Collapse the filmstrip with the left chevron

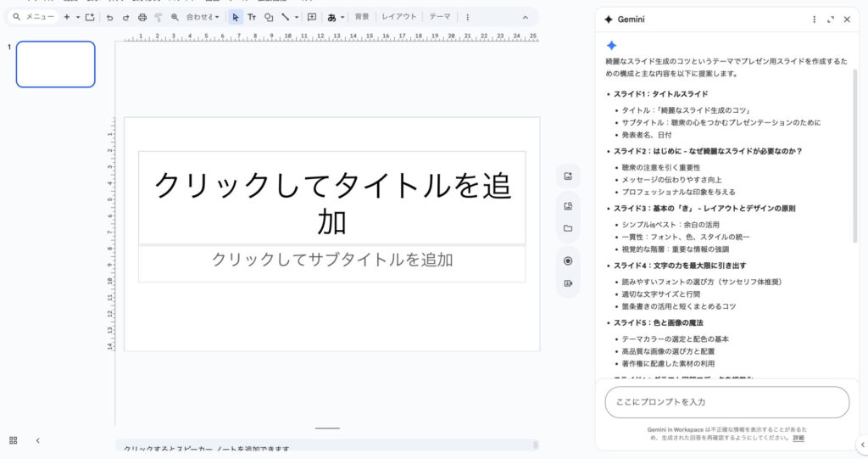(x=37, y=440)
